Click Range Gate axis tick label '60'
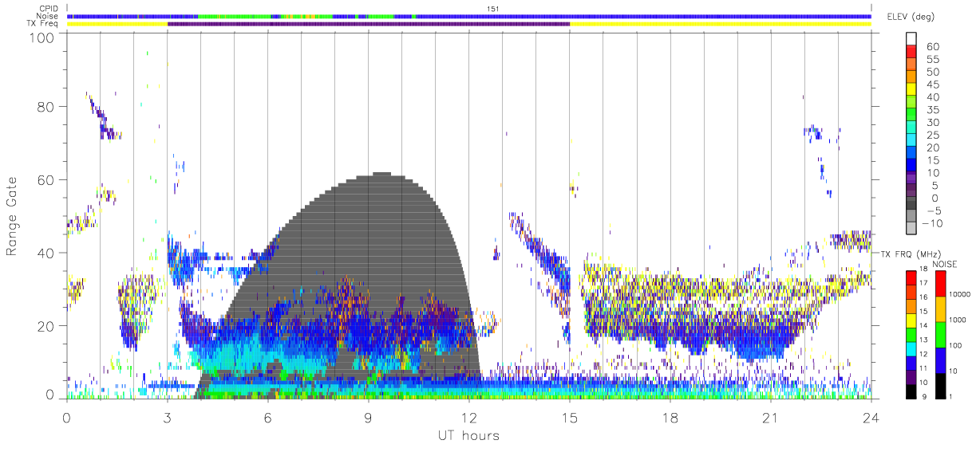The width and height of the screenshot is (980, 452). tap(46, 180)
